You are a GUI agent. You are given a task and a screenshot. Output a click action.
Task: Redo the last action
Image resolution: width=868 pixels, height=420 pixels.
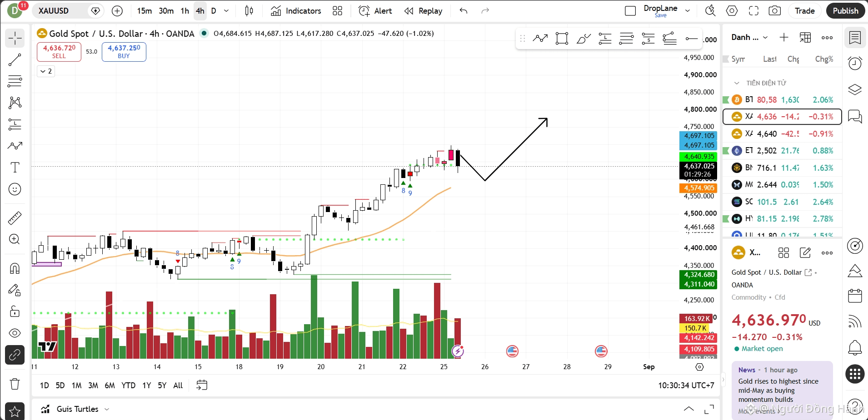click(x=485, y=11)
